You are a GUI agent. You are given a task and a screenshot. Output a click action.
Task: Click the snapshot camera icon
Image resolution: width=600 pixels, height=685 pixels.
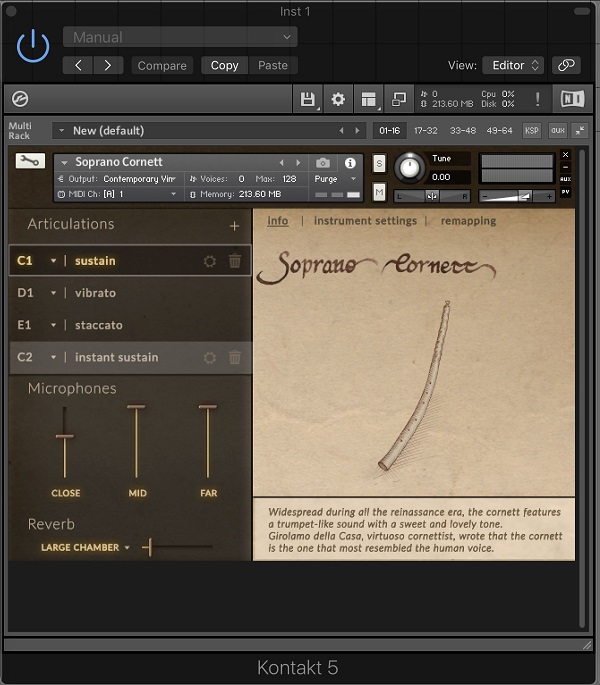click(323, 163)
